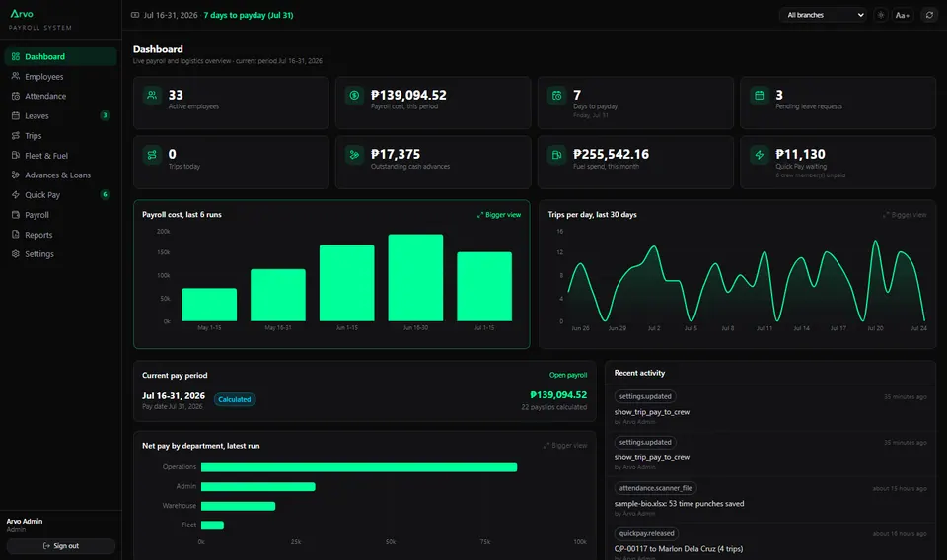
Task: Click the Pending leave requests calendar icon
Action: pos(760,95)
